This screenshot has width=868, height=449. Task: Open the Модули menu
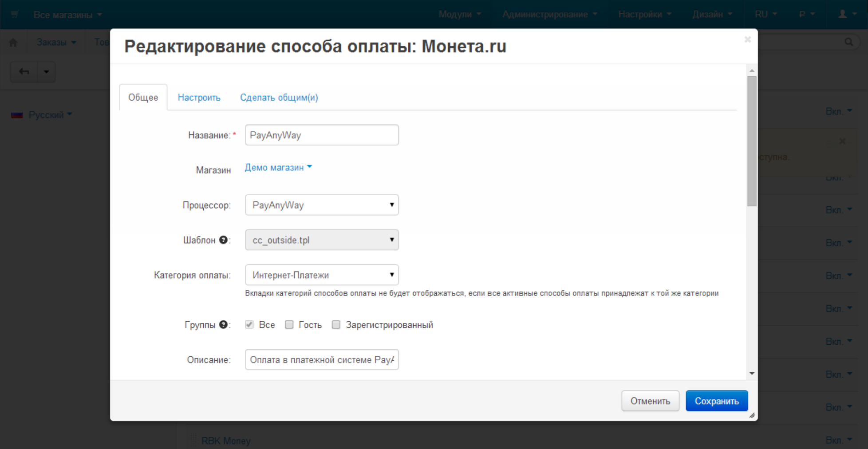click(460, 14)
